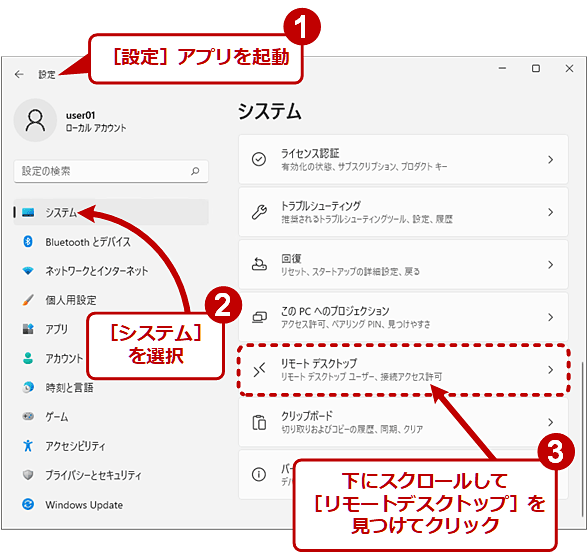Screen dimensions: 588x553
Task: Click the システム page heading
Action: pos(270,111)
